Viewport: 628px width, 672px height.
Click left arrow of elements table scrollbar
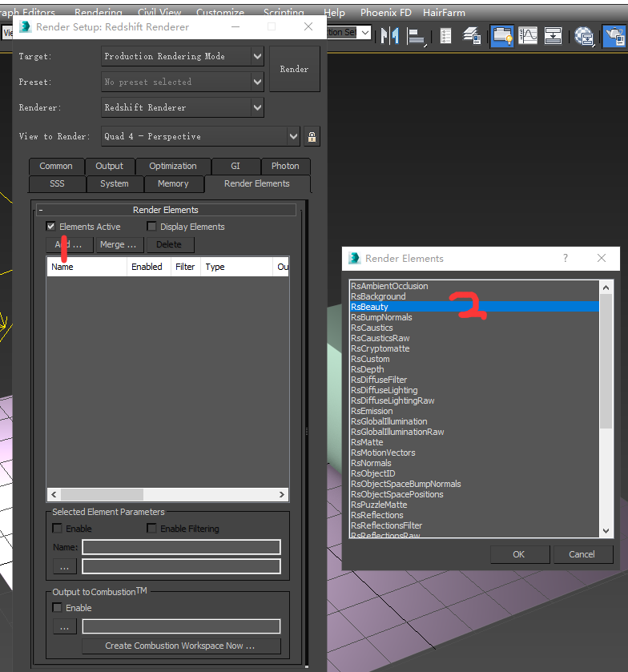(x=54, y=494)
